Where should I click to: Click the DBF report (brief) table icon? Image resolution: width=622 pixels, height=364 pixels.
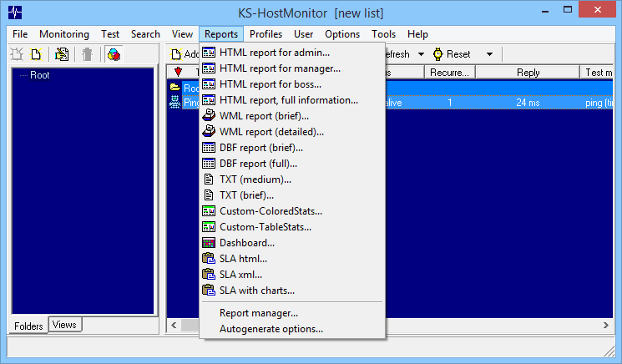click(209, 148)
